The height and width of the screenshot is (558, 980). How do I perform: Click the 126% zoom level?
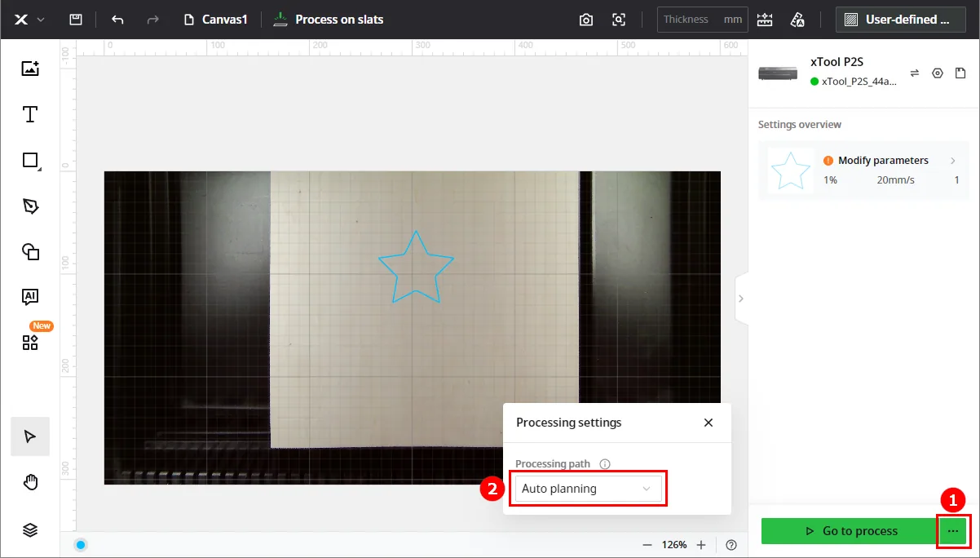(x=674, y=545)
